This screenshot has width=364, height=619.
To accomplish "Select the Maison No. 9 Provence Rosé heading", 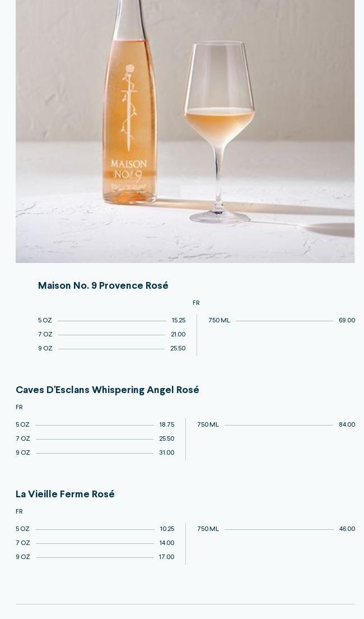I will [x=103, y=285].
